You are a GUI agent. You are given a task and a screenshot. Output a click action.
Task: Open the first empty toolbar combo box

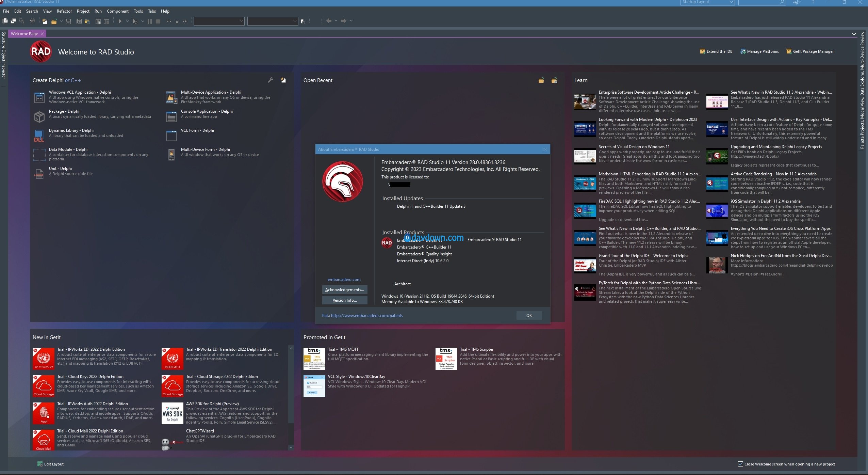pyautogui.click(x=219, y=21)
